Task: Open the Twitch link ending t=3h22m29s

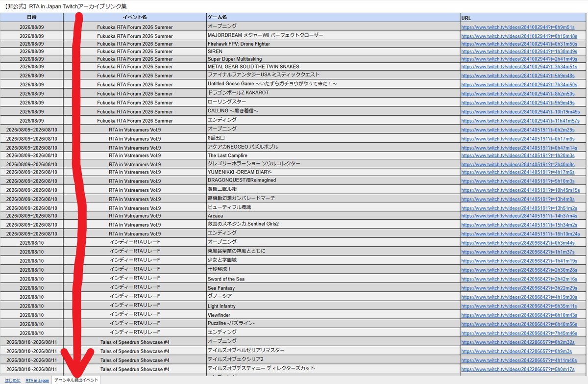Action: tap(519, 288)
